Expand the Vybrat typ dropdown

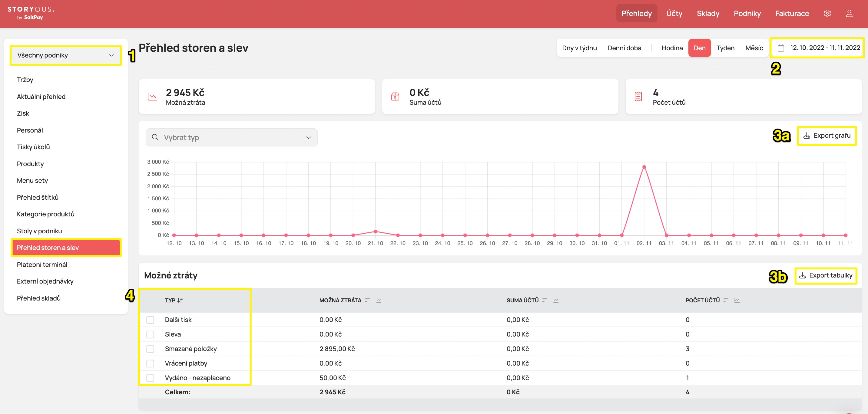[x=232, y=137]
